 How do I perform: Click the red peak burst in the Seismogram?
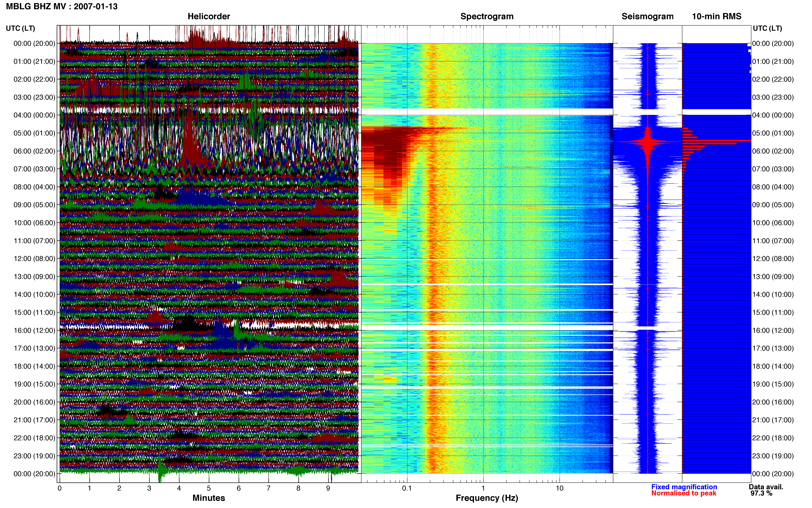point(648,142)
